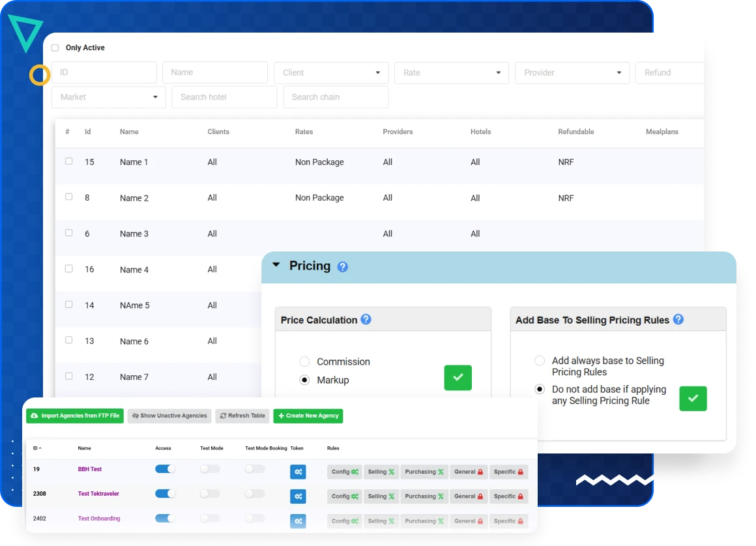This screenshot has height=546, width=756.
Task: Open General rules for Test Tektraveler
Action: click(468, 496)
